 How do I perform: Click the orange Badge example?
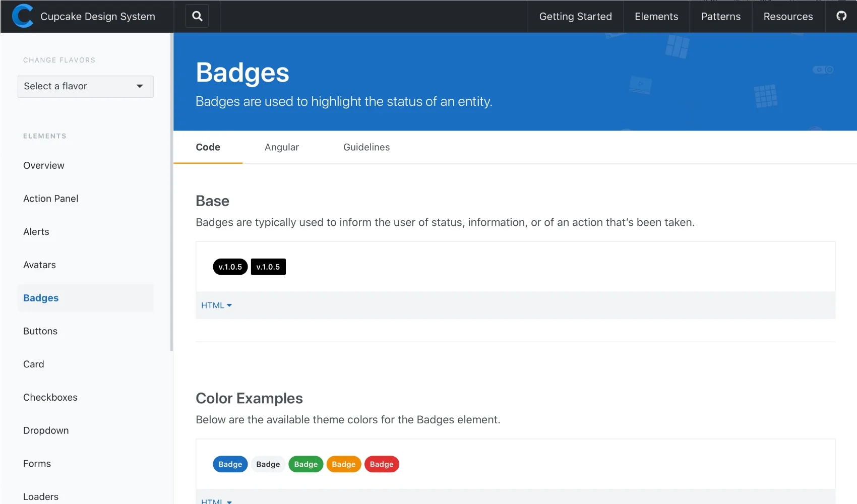344,464
